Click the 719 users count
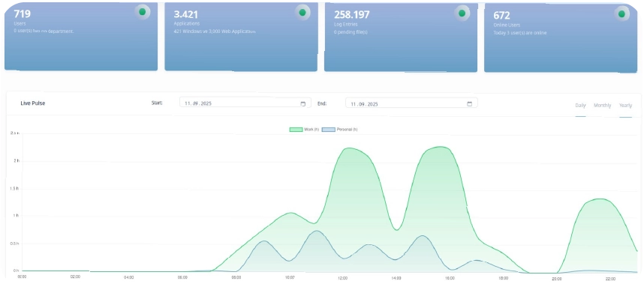The width and height of the screenshot is (644, 290). point(23,13)
